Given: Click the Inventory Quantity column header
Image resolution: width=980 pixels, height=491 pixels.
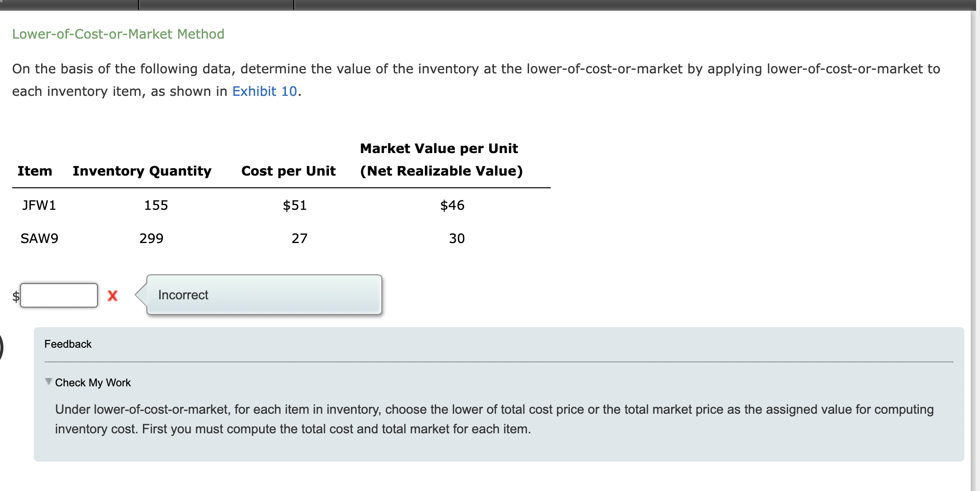Looking at the screenshot, I should [x=142, y=171].
